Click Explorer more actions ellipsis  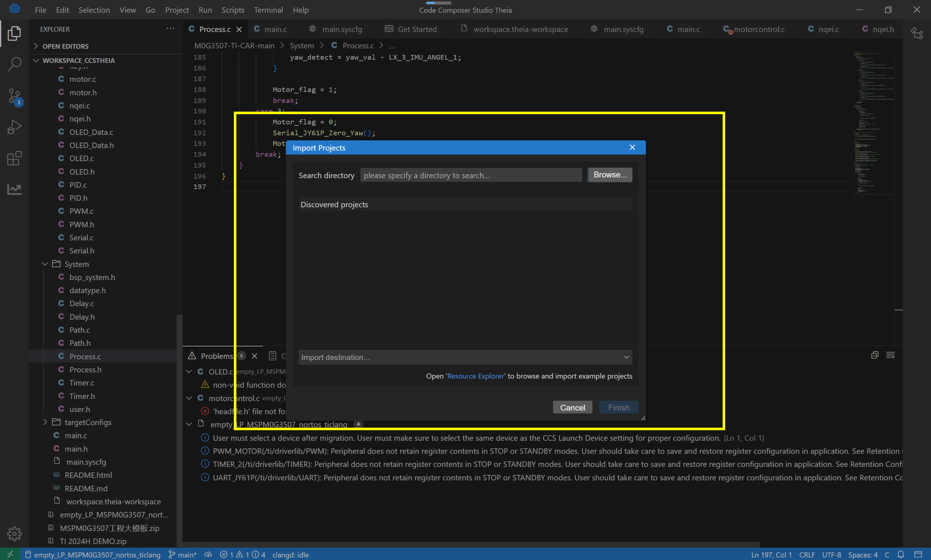170,29
